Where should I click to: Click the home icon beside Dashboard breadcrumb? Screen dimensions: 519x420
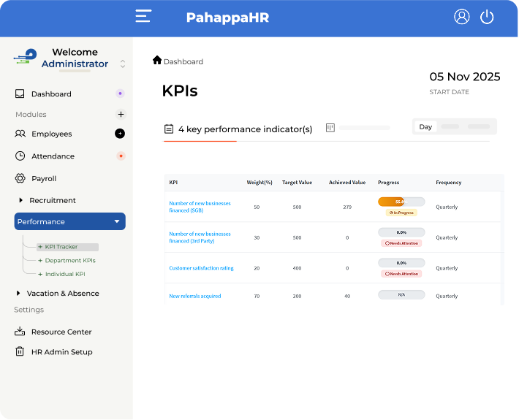157,61
